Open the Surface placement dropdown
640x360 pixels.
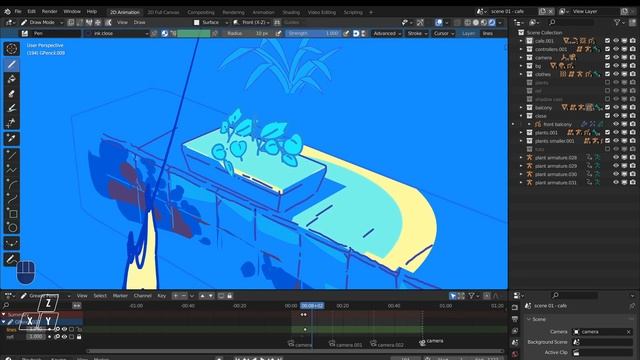pos(211,22)
